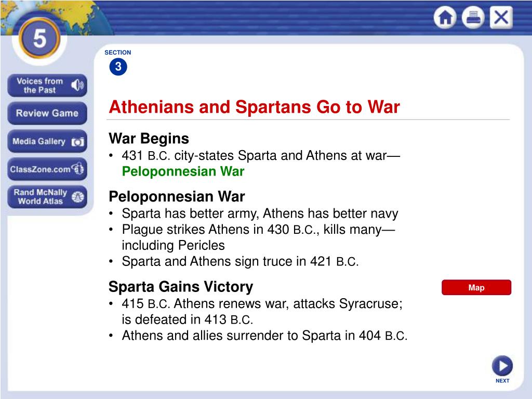Select the Section 3 number badge
Image resolution: width=532 pixels, height=399 pixels.
pyautogui.click(x=118, y=66)
